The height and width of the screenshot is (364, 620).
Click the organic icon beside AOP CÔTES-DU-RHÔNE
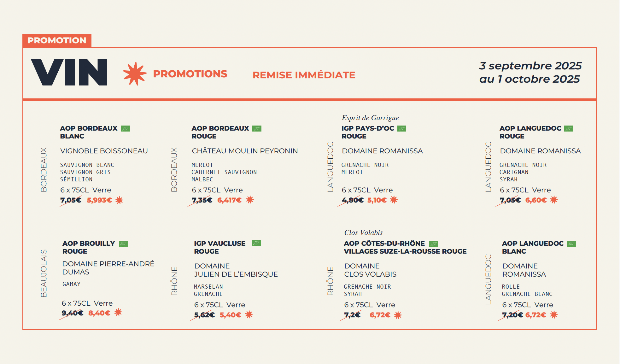(434, 244)
